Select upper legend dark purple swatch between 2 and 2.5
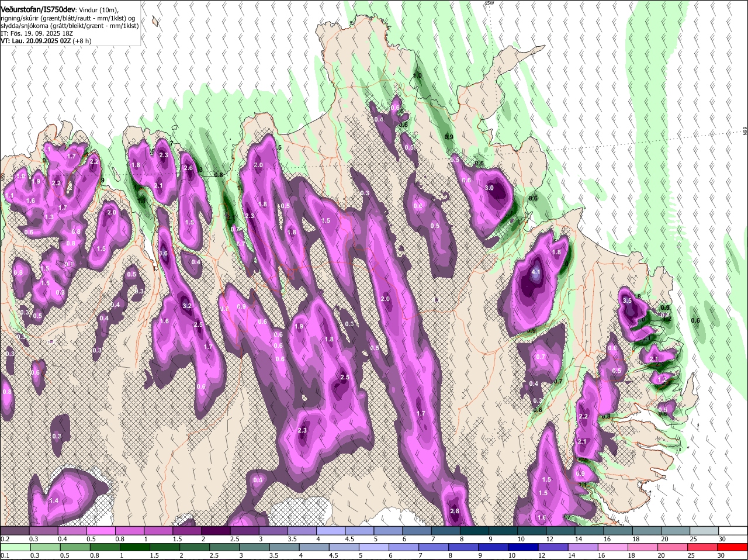Image resolution: width=748 pixels, height=560 pixels. [x=216, y=531]
